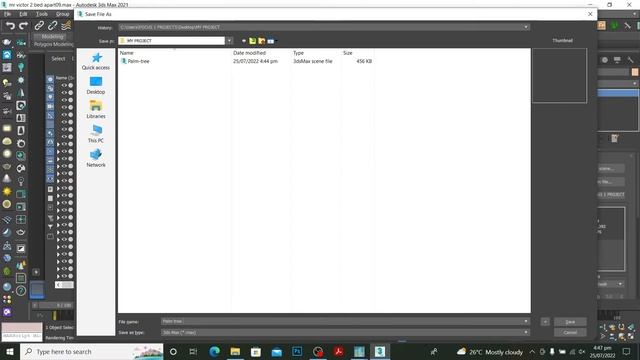Select the Unlink Selection broken-chain tool
Image resolution: width=640 pixels, height=360 pixels.
[x=52, y=26]
